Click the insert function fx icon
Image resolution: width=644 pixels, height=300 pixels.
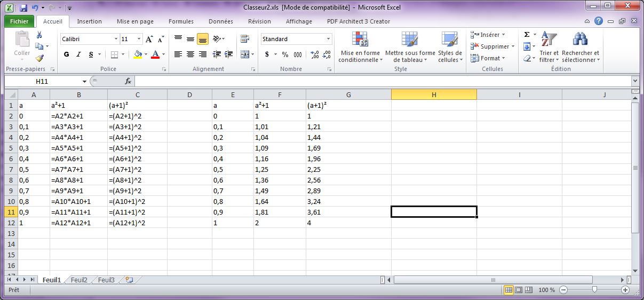tap(128, 81)
